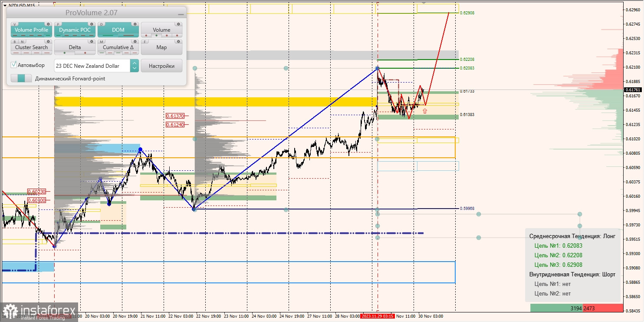This screenshot has width=644, height=322.
Task: Select green-dot segment under Delta
Action: pyautogui.click(x=64, y=53)
